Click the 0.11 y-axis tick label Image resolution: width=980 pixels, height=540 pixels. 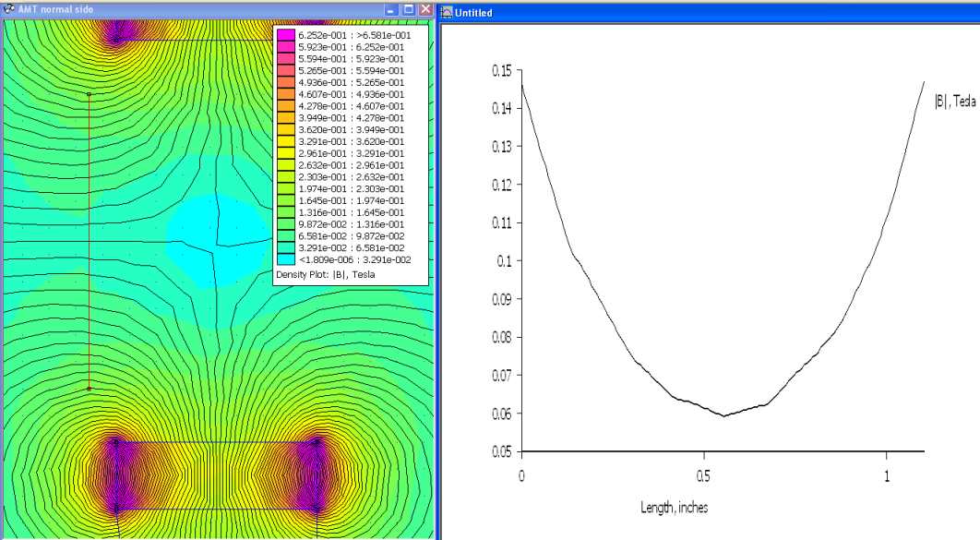pos(502,223)
